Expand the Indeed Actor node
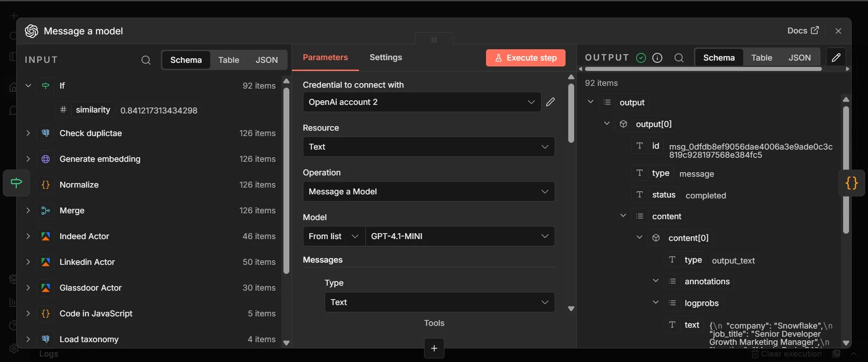 coord(28,236)
